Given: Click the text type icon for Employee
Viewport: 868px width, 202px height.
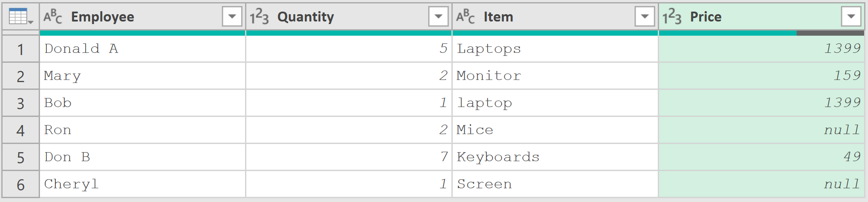Looking at the screenshot, I should [x=53, y=17].
